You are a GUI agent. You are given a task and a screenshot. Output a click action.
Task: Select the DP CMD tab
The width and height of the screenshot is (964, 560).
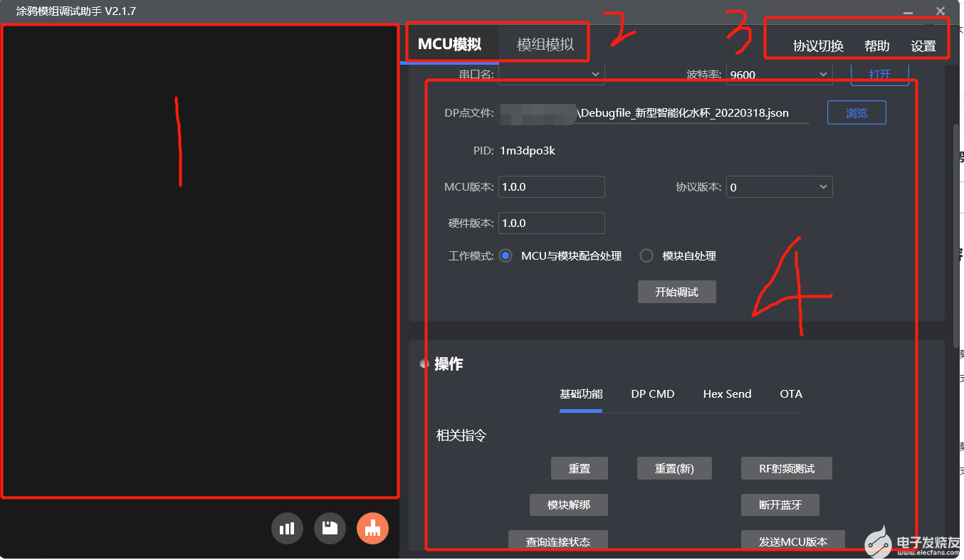653,394
